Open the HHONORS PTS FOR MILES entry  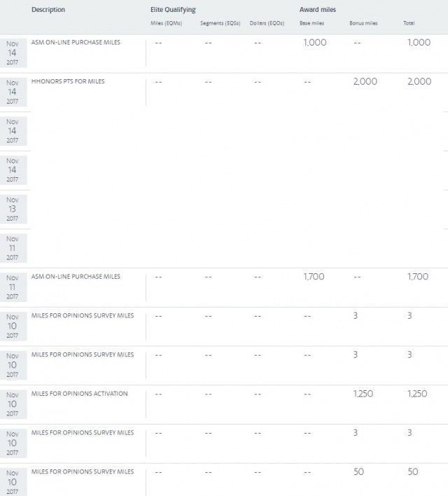click(68, 81)
